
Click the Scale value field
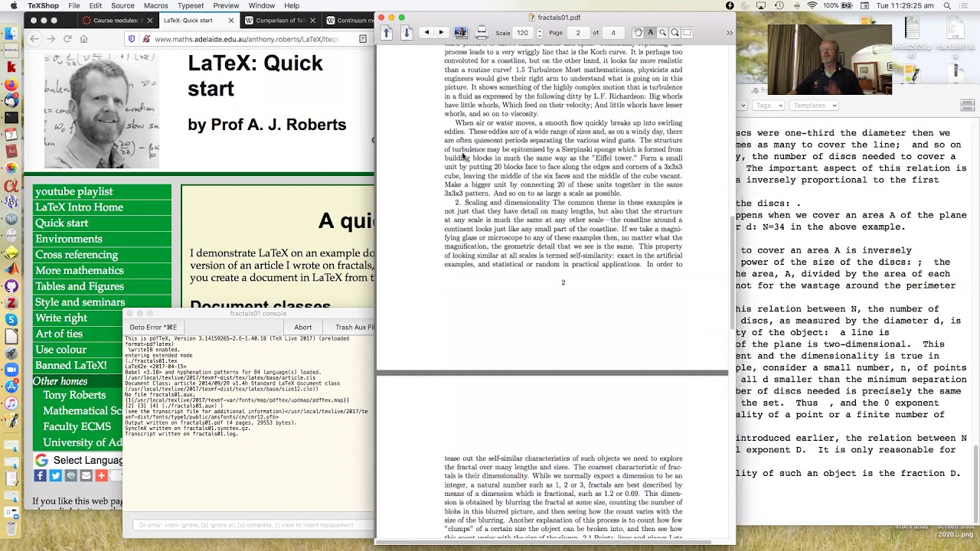pyautogui.click(x=523, y=33)
